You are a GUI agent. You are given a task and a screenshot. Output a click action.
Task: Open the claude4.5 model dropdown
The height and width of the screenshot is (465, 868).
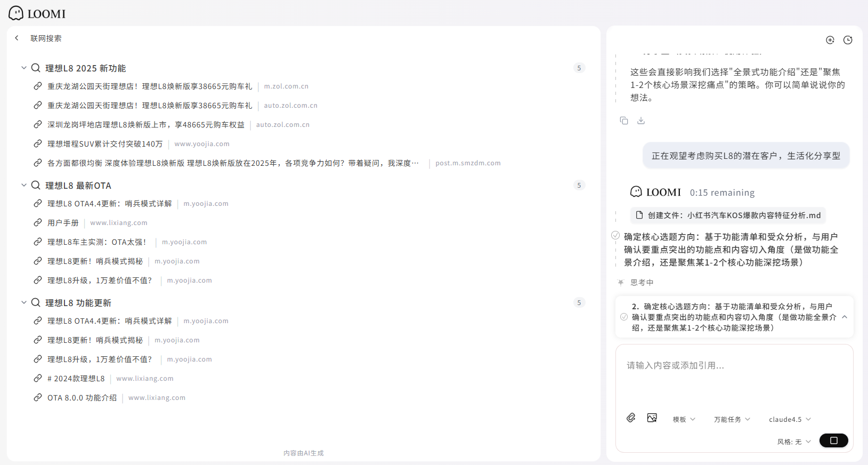pos(790,419)
